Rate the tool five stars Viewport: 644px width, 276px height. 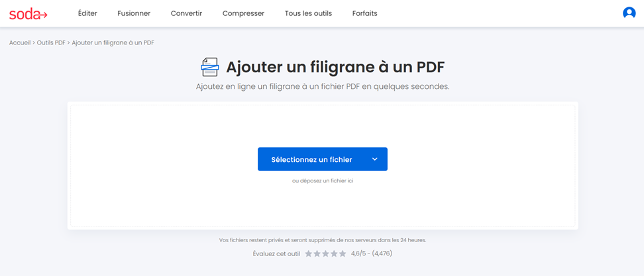[x=343, y=254]
